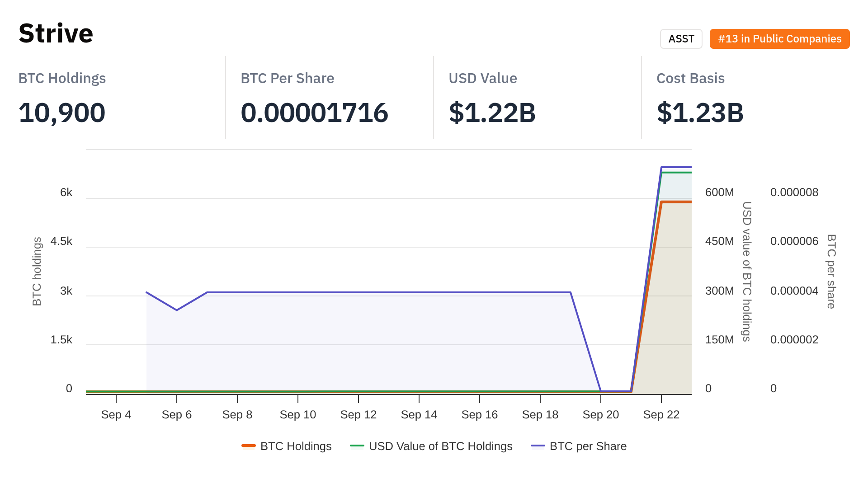Click the purple BTC per Share swatch

coord(538,446)
